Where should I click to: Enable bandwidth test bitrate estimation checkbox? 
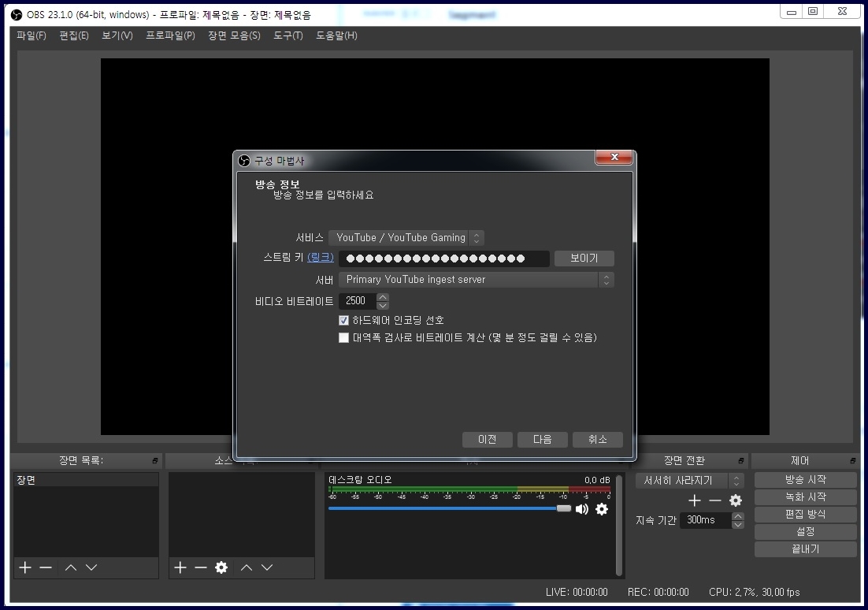pyautogui.click(x=343, y=337)
